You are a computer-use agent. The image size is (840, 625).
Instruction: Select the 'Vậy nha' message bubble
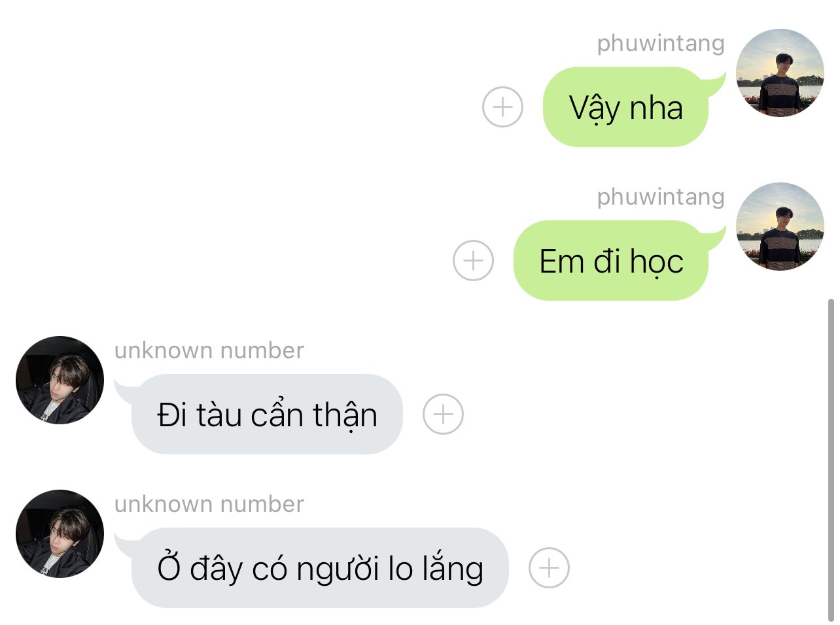[x=626, y=107]
